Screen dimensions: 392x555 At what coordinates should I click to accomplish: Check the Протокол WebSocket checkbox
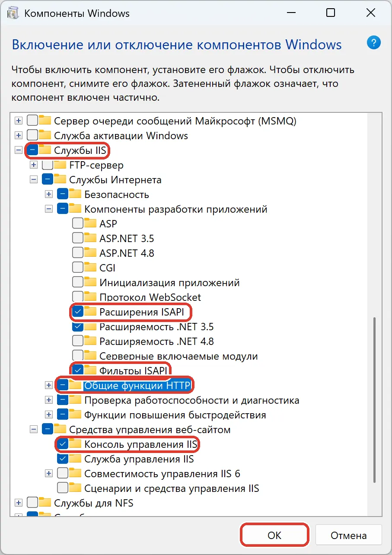tap(78, 297)
